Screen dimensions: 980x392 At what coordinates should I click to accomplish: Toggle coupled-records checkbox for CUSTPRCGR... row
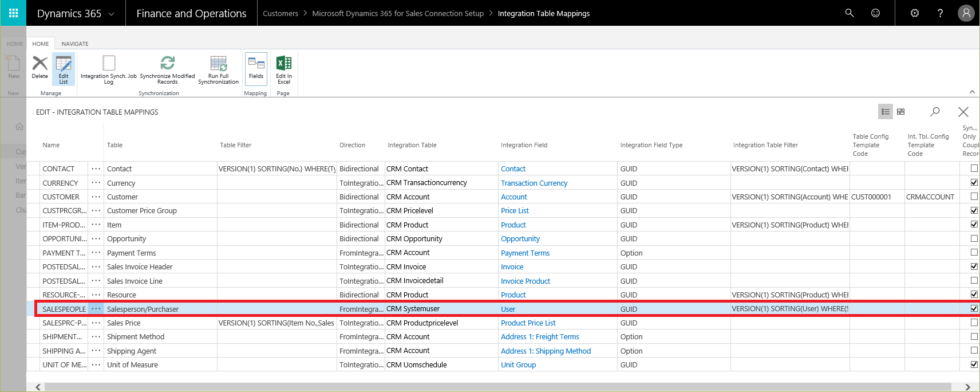tap(974, 210)
